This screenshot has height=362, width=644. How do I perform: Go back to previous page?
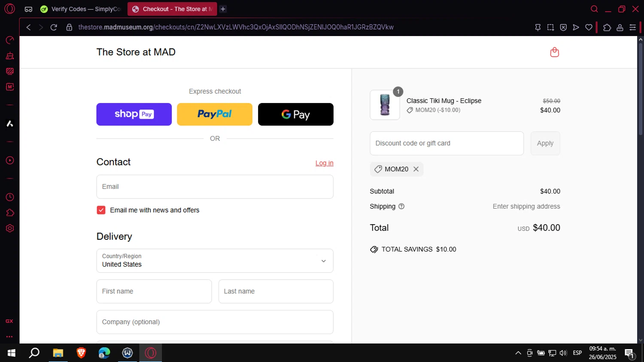point(28,27)
